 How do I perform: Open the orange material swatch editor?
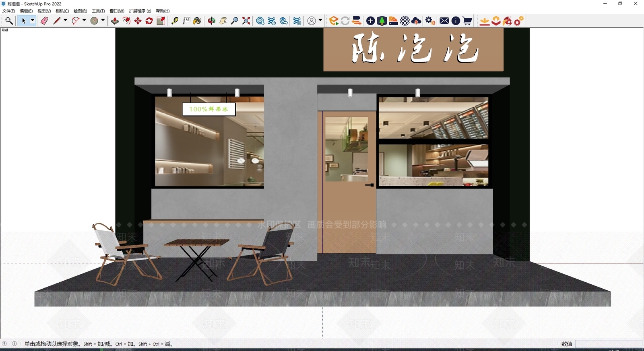[393, 21]
